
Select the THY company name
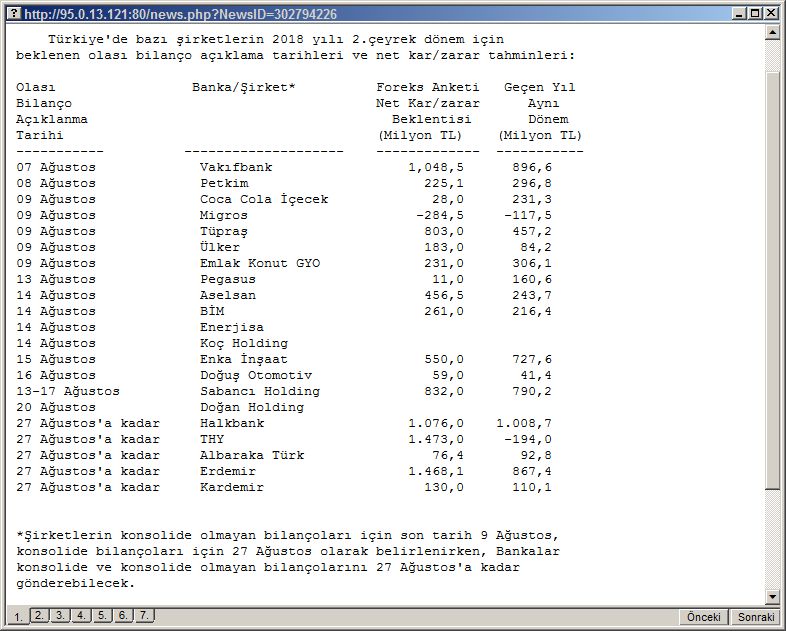click(x=212, y=440)
